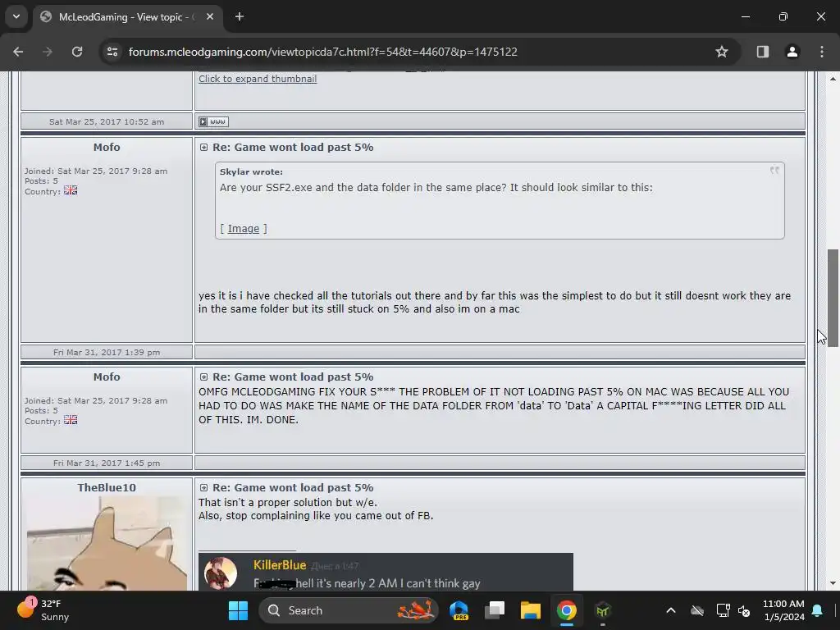Select the 'Fri Mar 31, 2017 1:39 pm' timestamp
This screenshot has height=630, width=840.
(x=107, y=353)
